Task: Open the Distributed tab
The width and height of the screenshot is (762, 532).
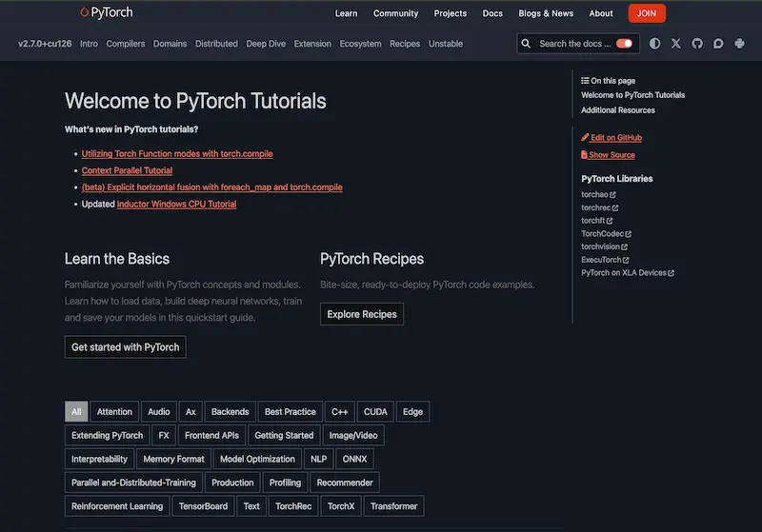Action: point(217,44)
